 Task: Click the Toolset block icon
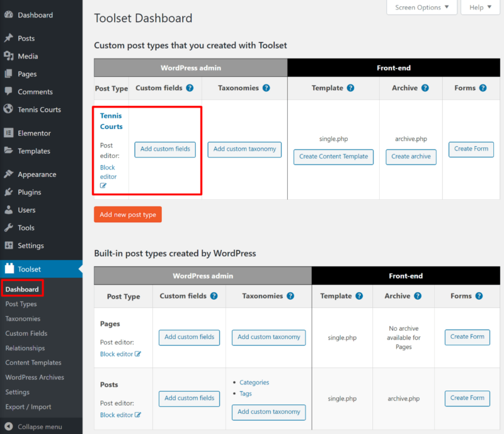coord(9,268)
